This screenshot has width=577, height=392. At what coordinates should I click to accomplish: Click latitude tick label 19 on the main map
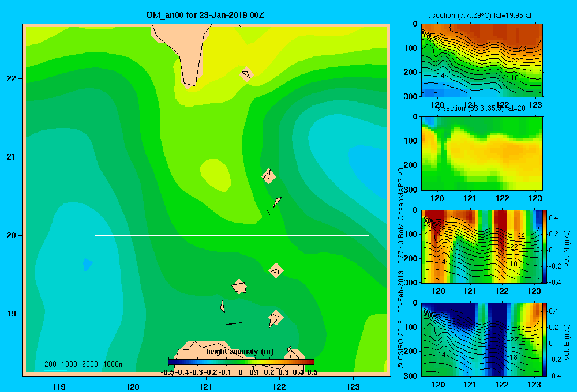tap(11, 314)
